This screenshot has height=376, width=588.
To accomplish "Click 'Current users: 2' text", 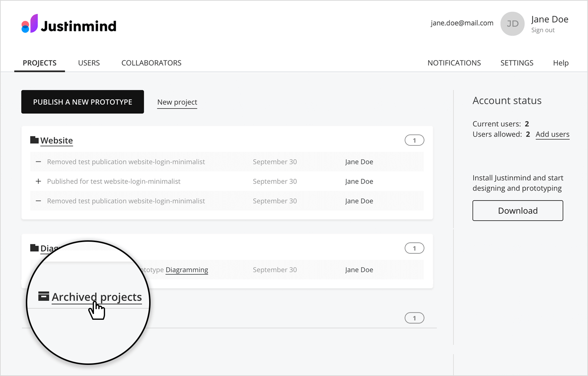I will [501, 124].
